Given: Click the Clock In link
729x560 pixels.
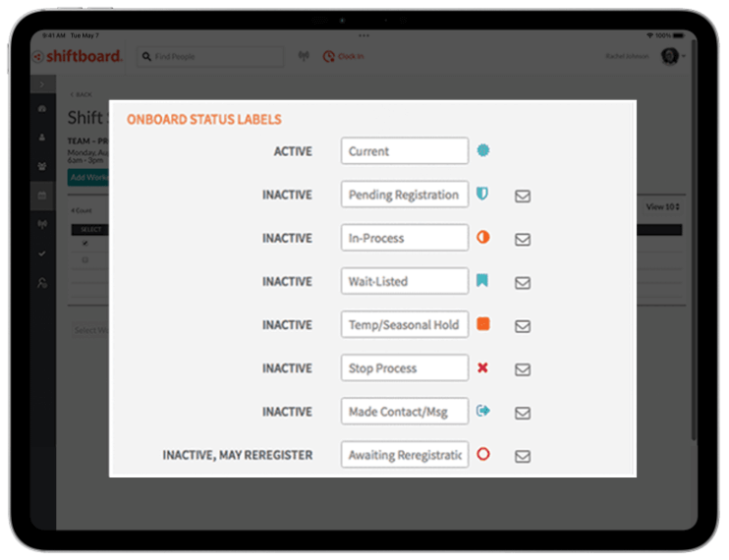Looking at the screenshot, I should (x=343, y=56).
